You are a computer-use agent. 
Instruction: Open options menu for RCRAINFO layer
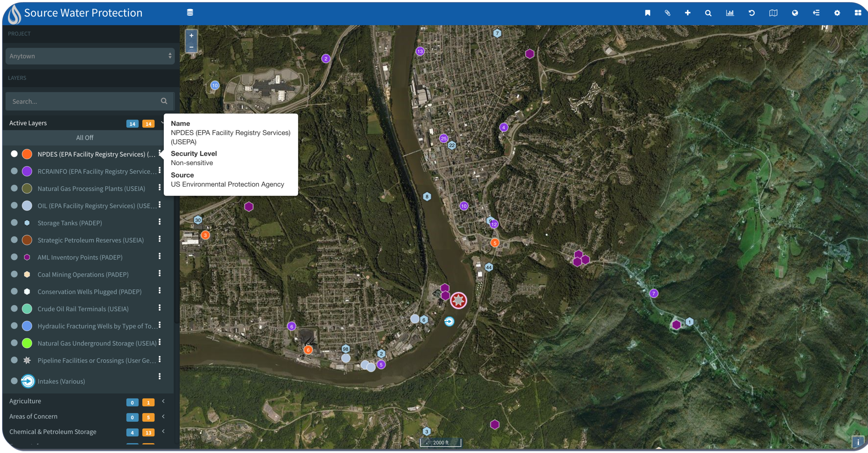point(159,170)
